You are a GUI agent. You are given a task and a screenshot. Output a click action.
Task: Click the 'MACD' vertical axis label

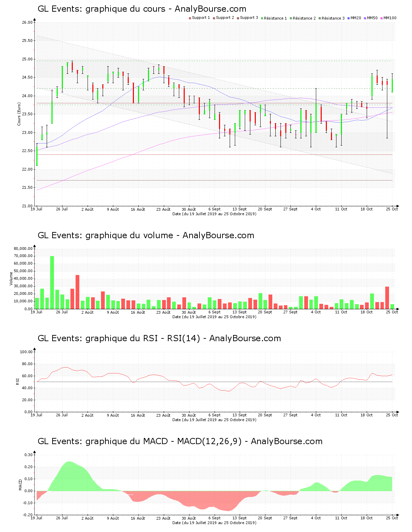tap(20, 485)
